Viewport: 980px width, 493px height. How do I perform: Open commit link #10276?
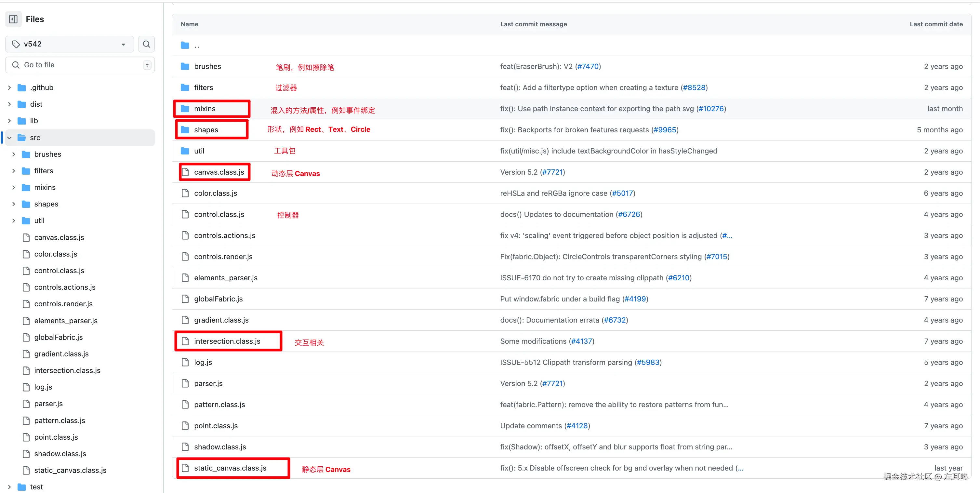pyautogui.click(x=711, y=109)
